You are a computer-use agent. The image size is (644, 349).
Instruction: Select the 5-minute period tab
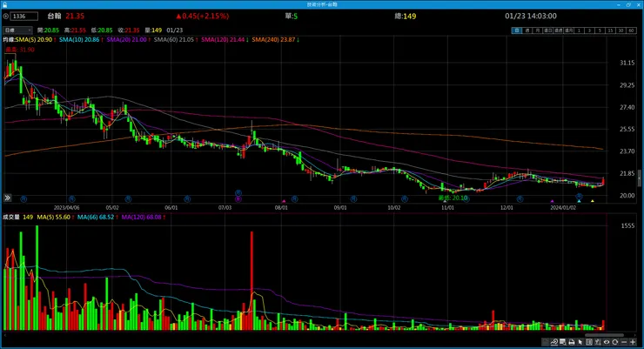(600, 30)
